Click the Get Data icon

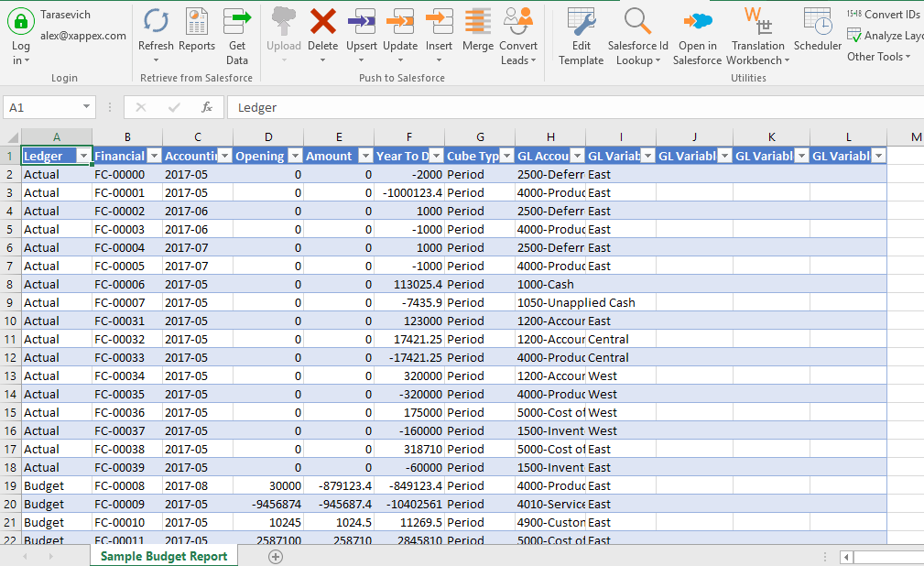click(237, 21)
